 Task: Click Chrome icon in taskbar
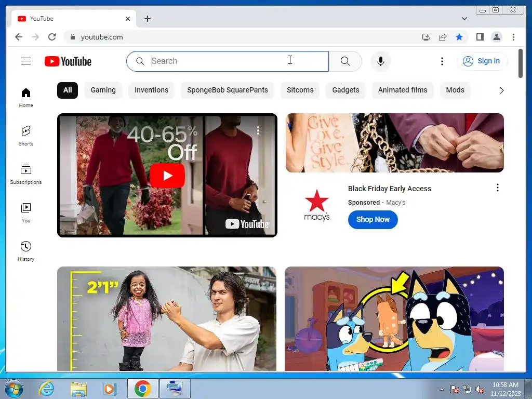point(142,389)
